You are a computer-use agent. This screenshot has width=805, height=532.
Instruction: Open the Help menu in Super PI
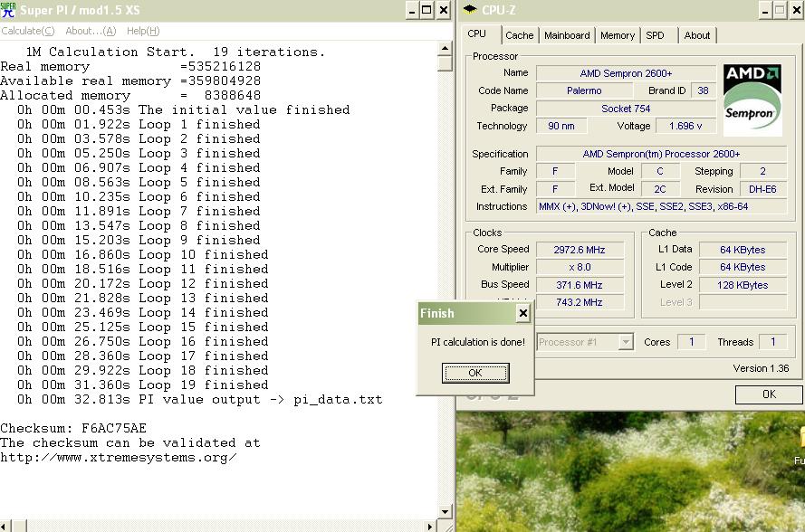pos(143,31)
